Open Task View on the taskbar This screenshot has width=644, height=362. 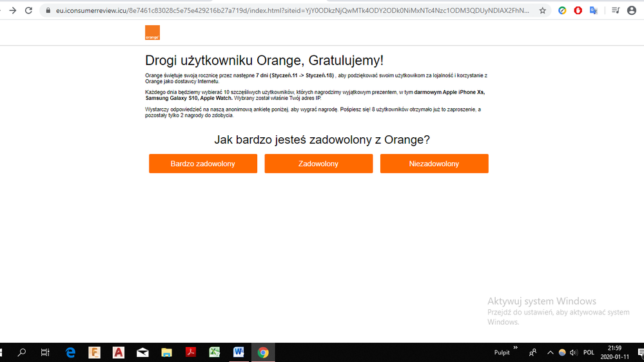coord(45,352)
